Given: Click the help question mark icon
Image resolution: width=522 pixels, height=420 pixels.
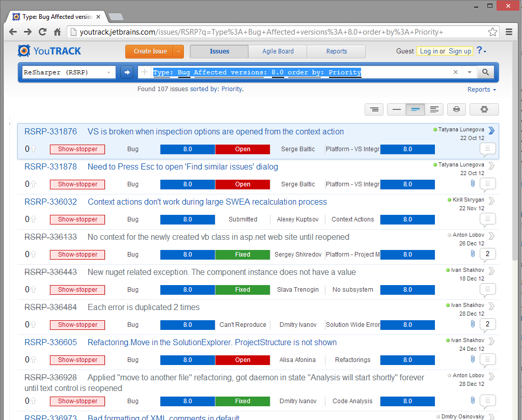Looking at the screenshot, I should (479, 51).
